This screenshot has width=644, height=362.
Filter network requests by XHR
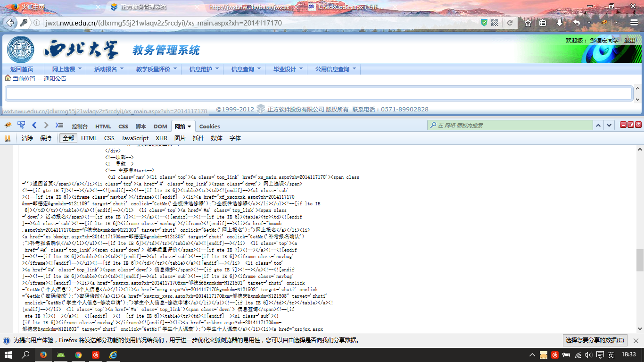162,138
